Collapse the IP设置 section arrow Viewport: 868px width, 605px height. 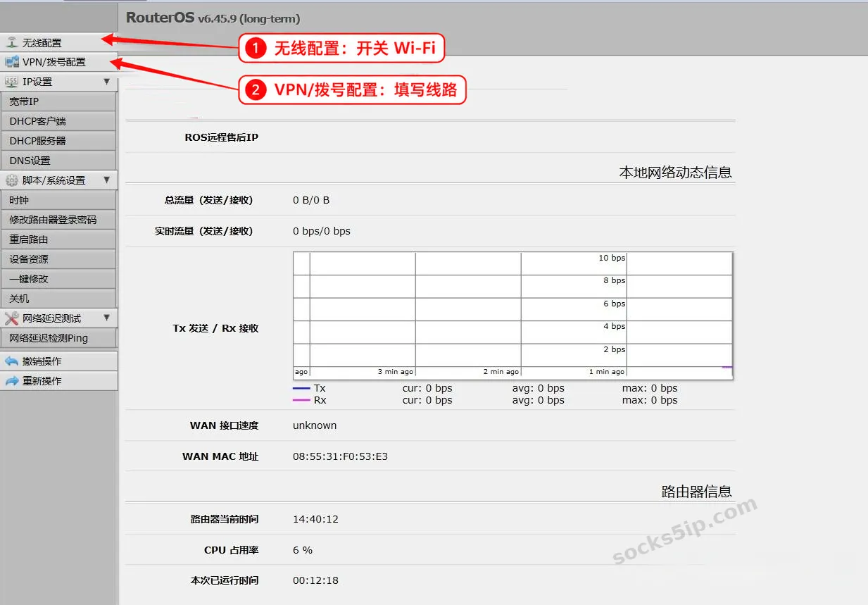107,82
